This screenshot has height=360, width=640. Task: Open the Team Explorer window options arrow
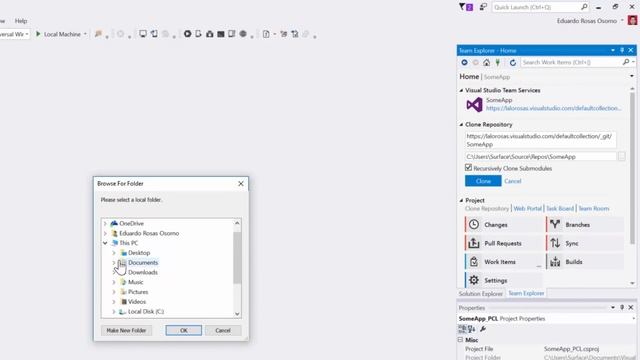pos(613,50)
